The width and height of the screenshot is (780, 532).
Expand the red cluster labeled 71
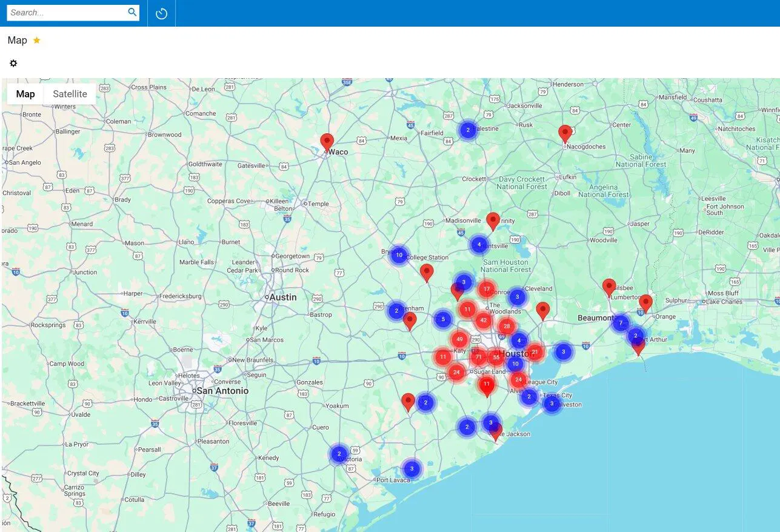pyautogui.click(x=478, y=357)
